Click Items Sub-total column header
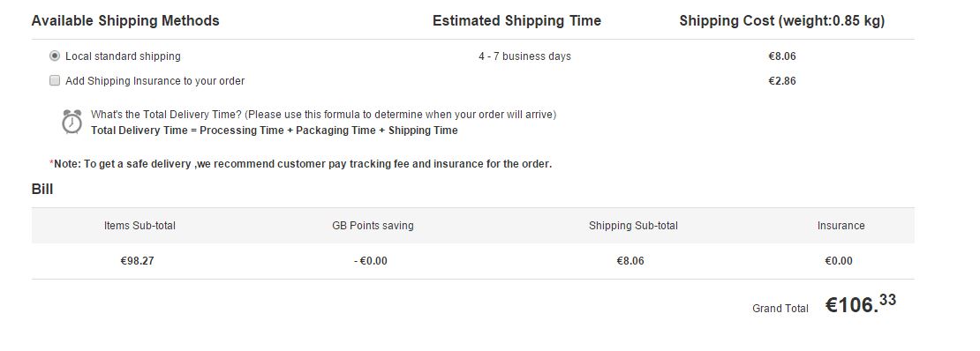This screenshot has height=351, width=980. (140, 226)
